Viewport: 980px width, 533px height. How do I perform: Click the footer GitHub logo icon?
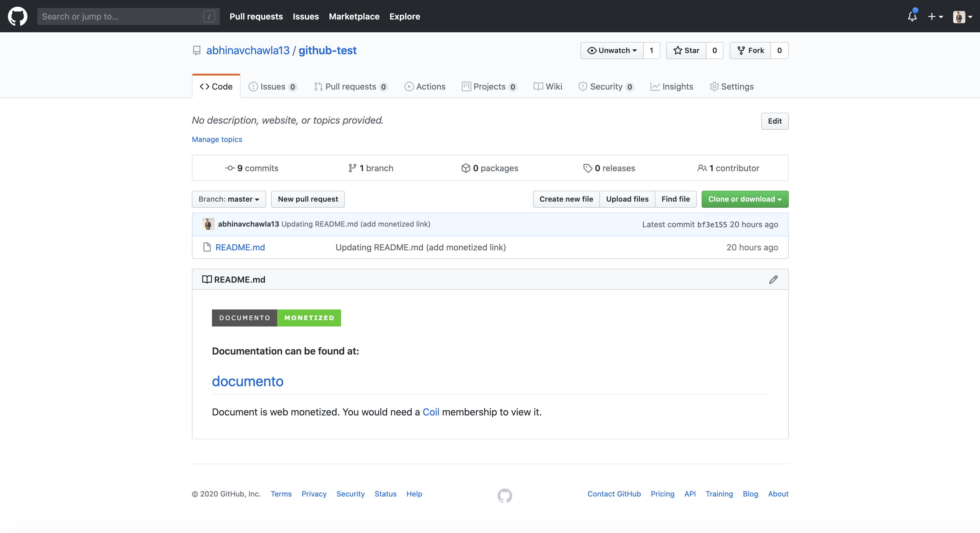click(504, 495)
